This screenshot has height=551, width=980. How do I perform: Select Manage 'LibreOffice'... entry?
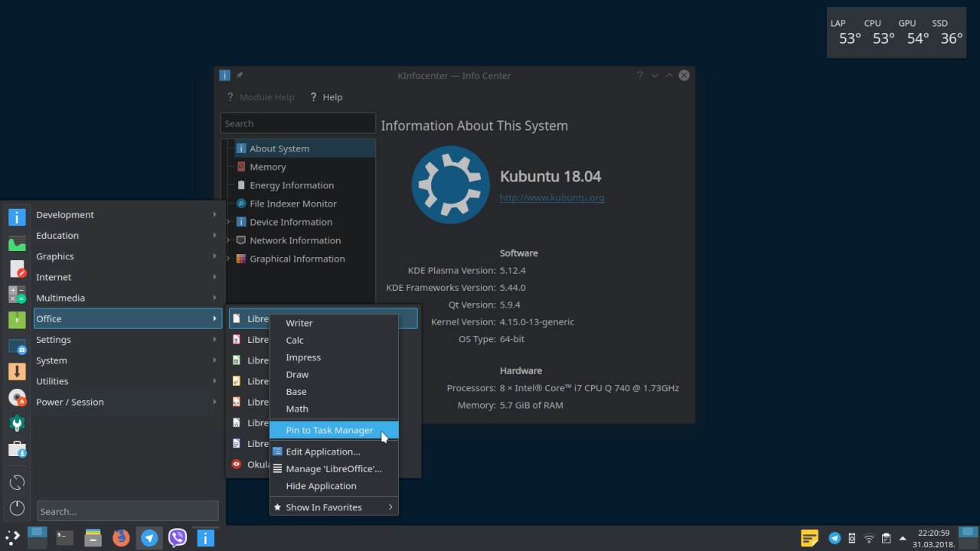334,468
